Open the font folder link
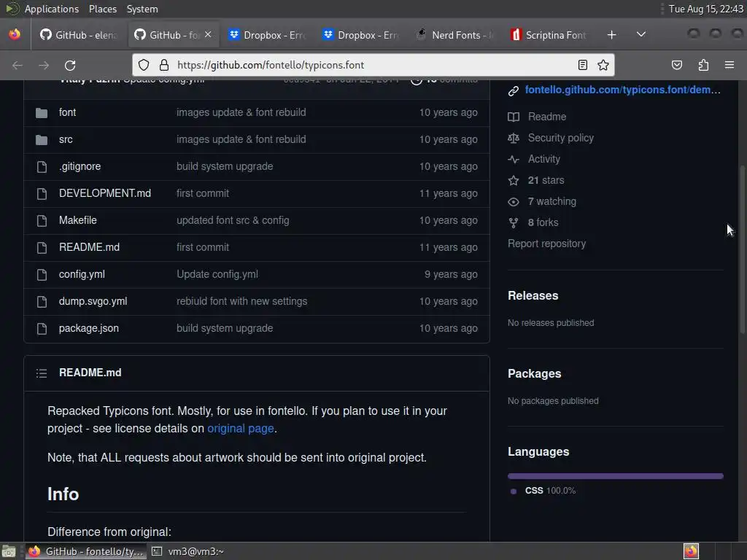This screenshot has height=560, width=747. (67, 112)
